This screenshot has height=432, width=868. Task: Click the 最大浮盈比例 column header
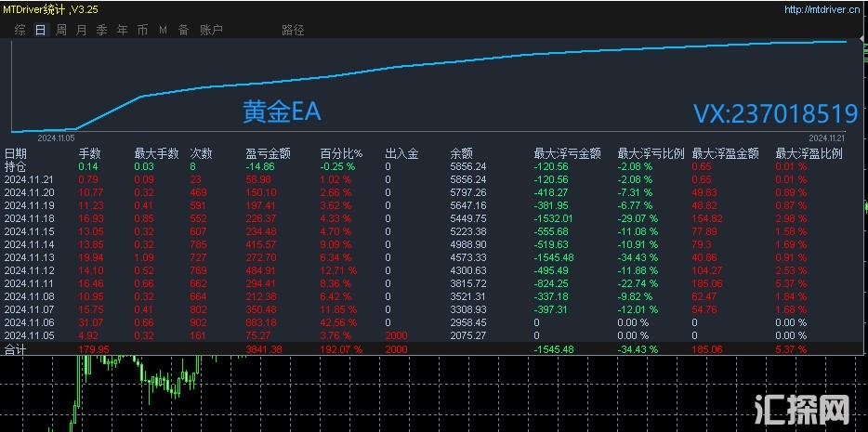(x=809, y=153)
